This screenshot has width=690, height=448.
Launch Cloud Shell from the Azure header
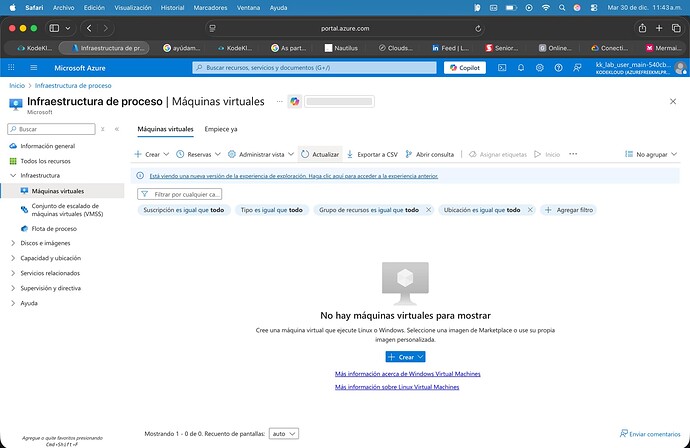click(x=502, y=68)
